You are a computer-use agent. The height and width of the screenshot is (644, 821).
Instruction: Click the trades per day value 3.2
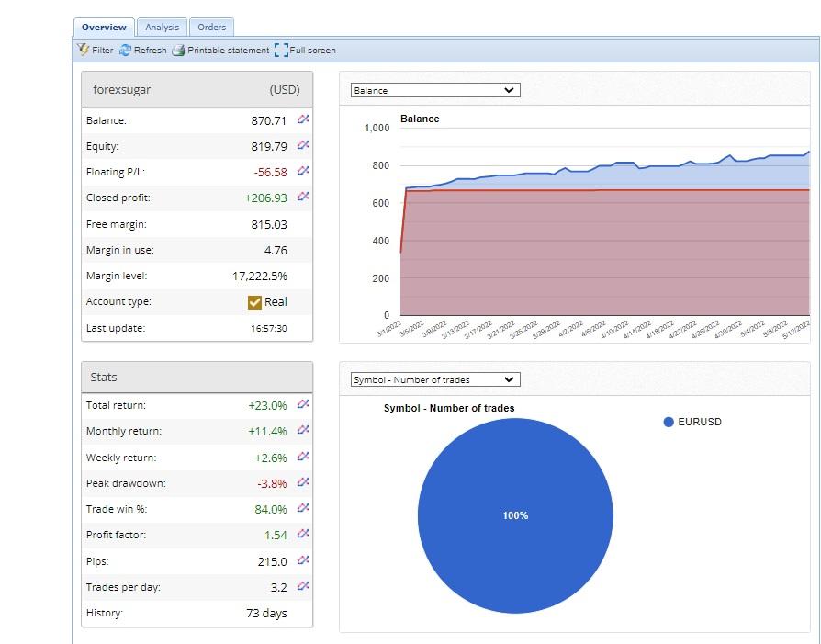coord(278,587)
